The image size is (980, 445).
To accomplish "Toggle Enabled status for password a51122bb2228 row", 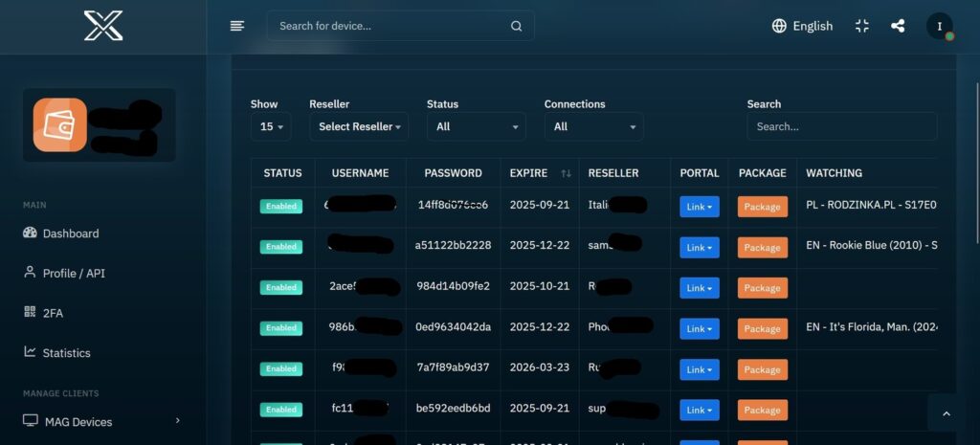I will (x=281, y=247).
